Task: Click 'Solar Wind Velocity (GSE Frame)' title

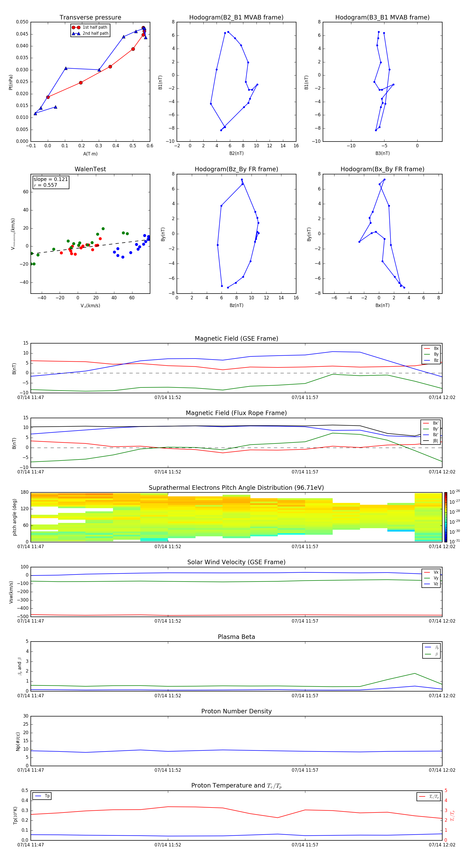Action: pos(236,562)
